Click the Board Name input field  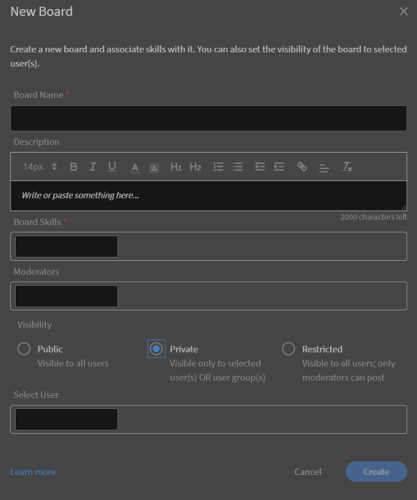pos(208,118)
